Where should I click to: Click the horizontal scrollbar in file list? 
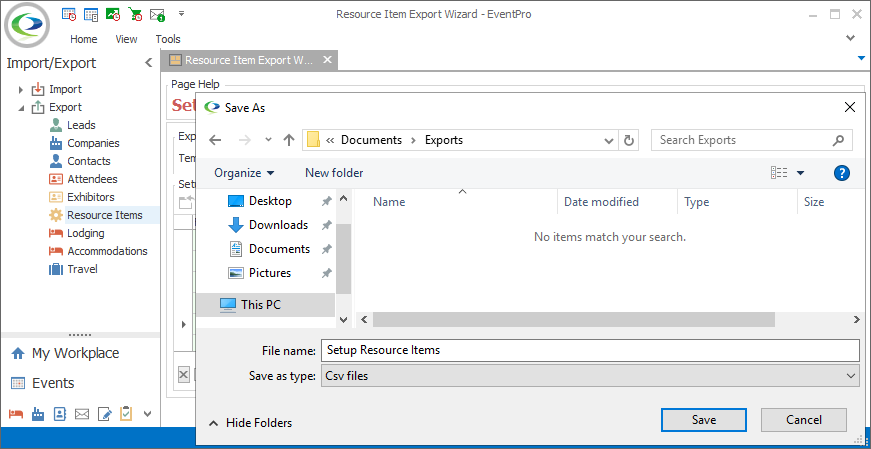pos(573,320)
